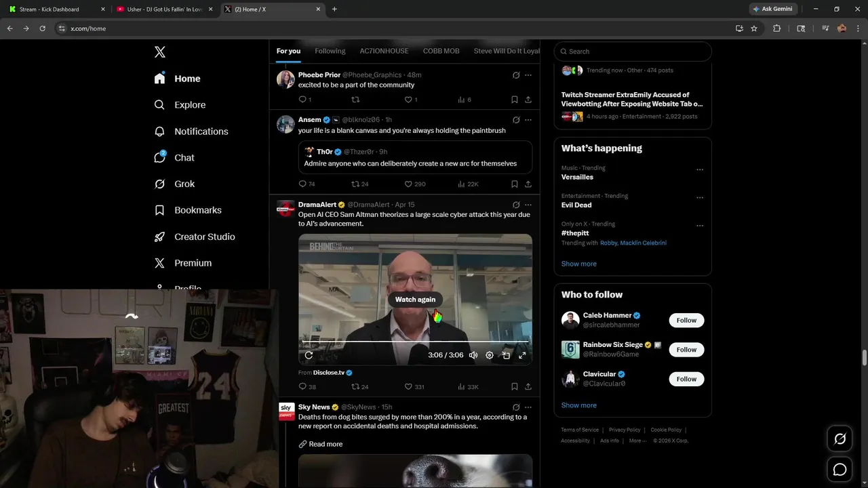868x488 pixels.
Task: Switch to the COBB MOB tab
Action: click(441, 51)
